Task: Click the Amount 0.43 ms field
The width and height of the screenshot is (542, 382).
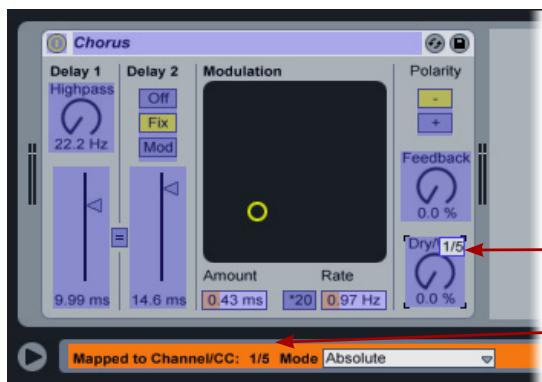Action: coord(234,300)
